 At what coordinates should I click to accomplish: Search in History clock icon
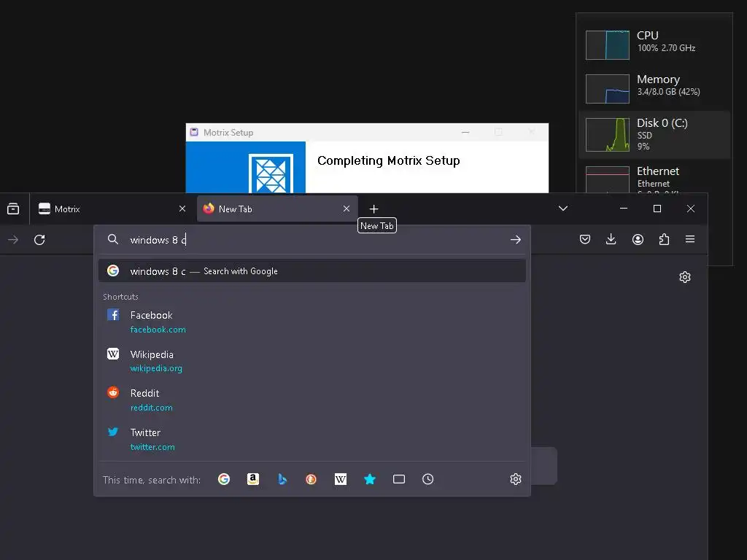pos(427,479)
